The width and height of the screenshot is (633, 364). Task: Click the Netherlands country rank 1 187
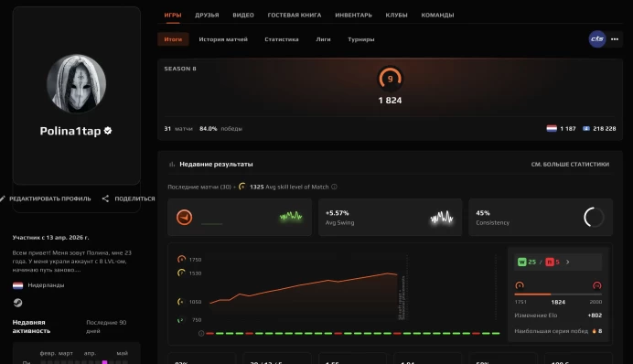pos(561,129)
